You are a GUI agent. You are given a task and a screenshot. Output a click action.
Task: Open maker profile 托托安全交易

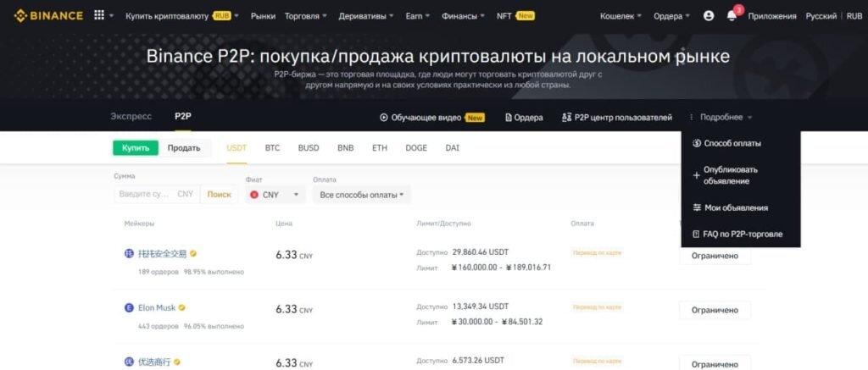162,253
